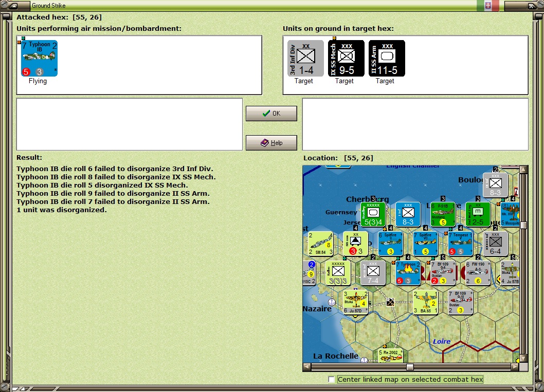Click the Mosquito Mk. XVI air counter

pyautogui.click(x=510, y=215)
